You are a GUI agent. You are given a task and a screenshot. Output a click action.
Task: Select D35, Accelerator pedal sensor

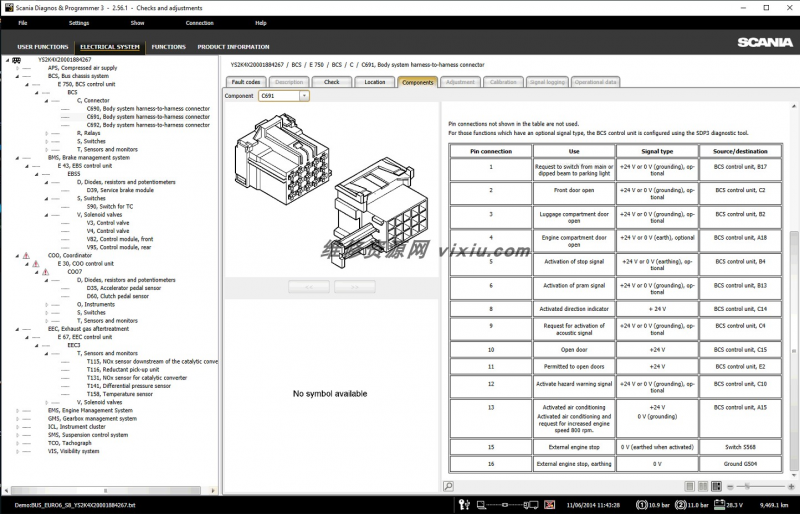123,288
